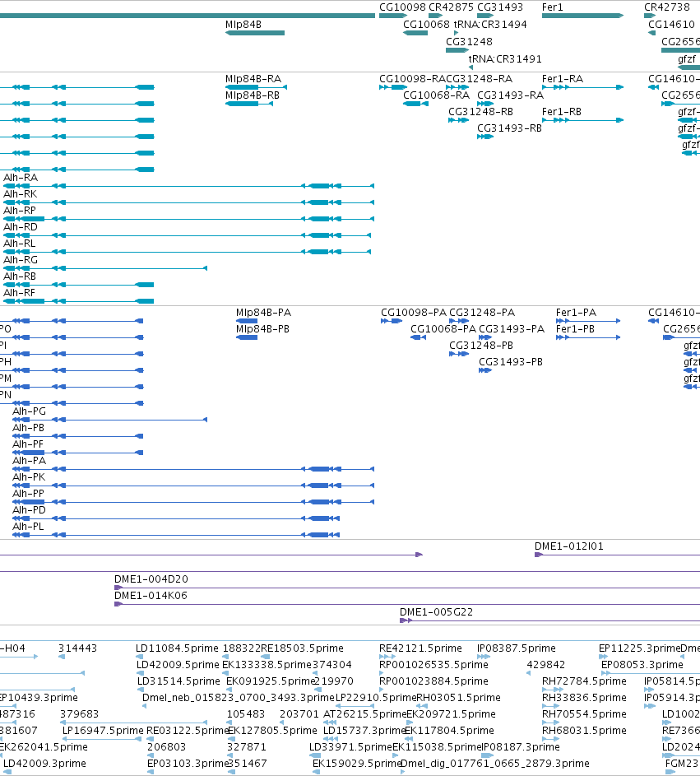Select EST RP001026535.5prime
The image size is (700, 776).
[433, 665]
